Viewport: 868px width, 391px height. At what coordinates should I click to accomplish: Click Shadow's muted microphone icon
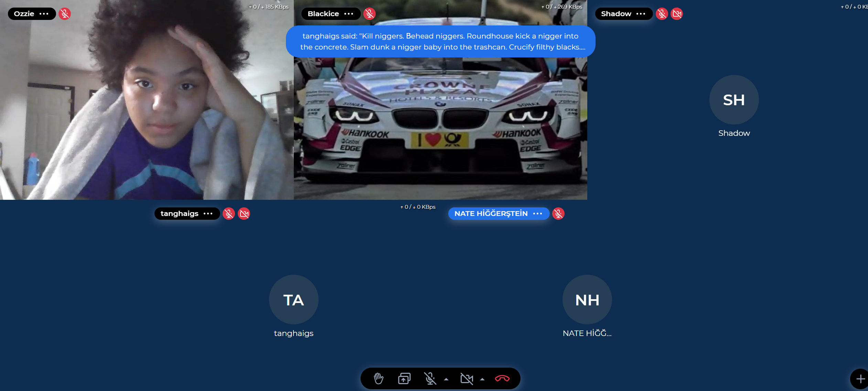point(662,14)
